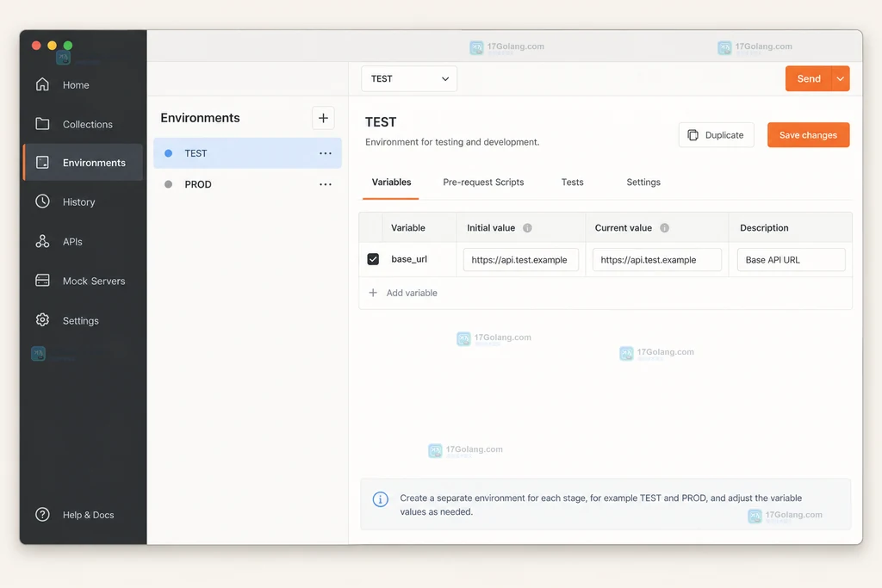The image size is (882, 588).
Task: Click the Variable column header
Action: (407, 227)
